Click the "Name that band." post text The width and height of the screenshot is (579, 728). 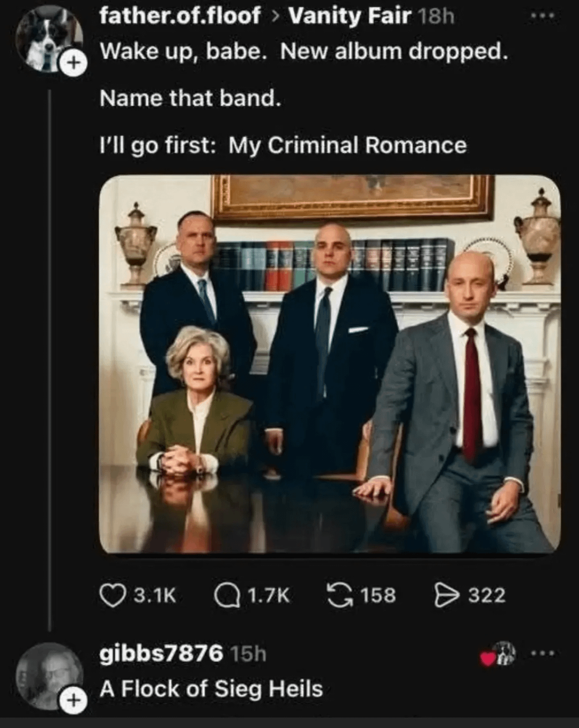190,98
